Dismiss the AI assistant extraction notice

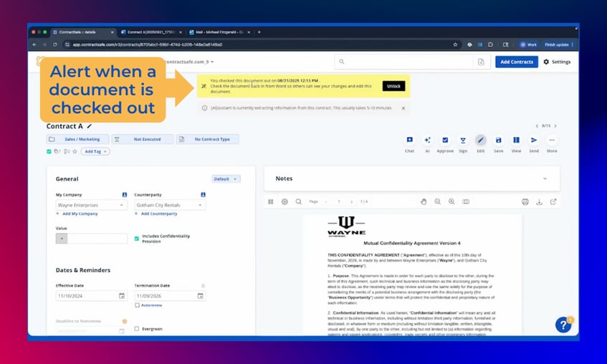click(x=403, y=108)
